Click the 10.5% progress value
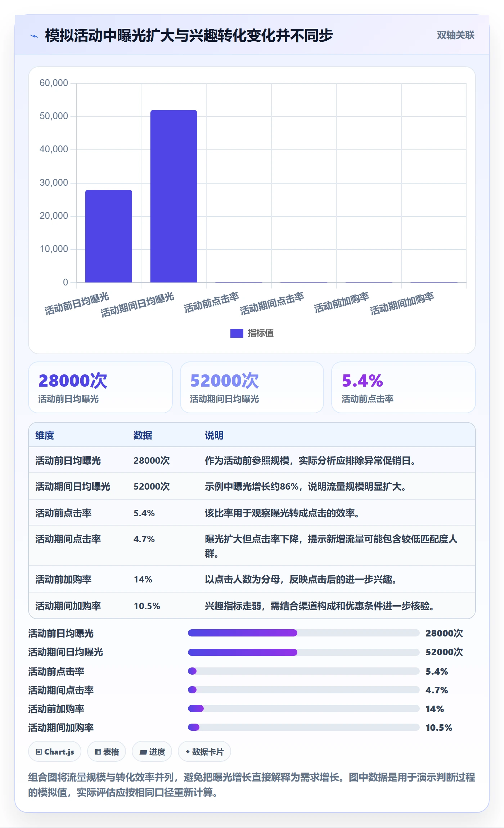The width and height of the screenshot is (504, 828). pos(439,728)
